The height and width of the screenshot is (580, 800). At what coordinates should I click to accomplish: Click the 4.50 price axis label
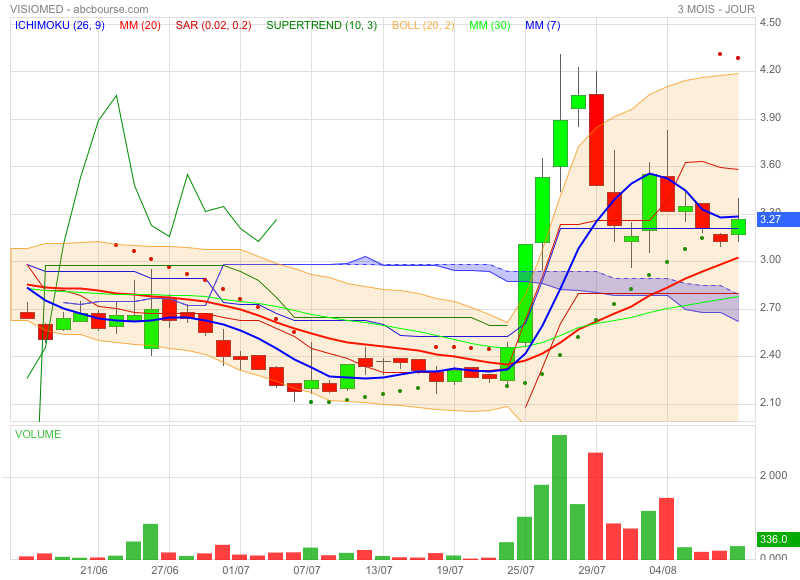[x=770, y=22]
